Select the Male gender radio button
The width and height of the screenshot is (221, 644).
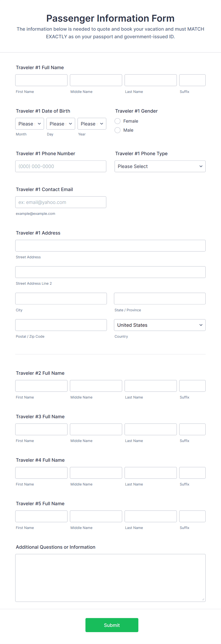117,130
